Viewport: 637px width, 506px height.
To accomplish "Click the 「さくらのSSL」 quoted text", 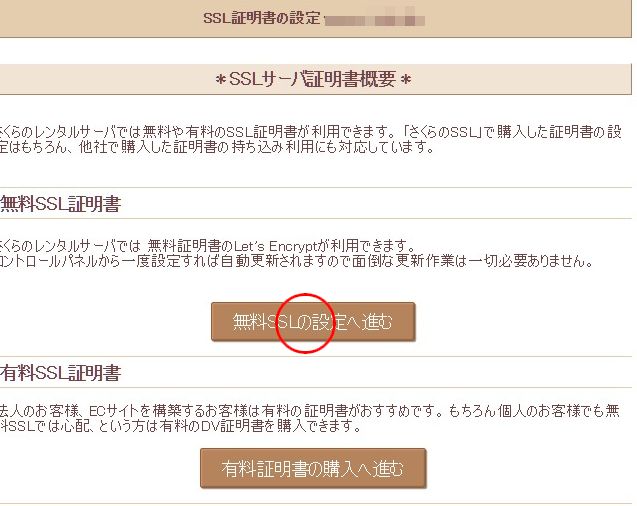I will 442,132.
